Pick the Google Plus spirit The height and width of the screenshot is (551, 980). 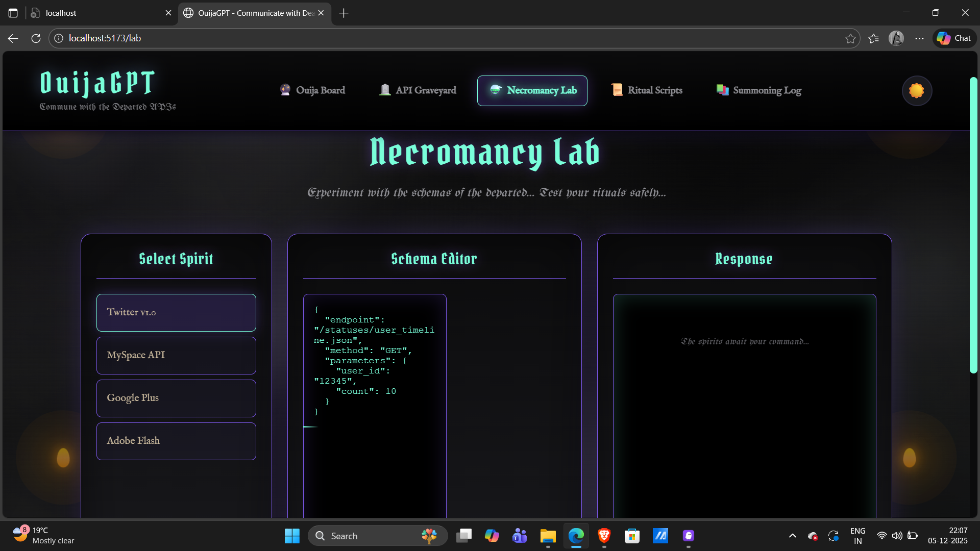(x=176, y=398)
